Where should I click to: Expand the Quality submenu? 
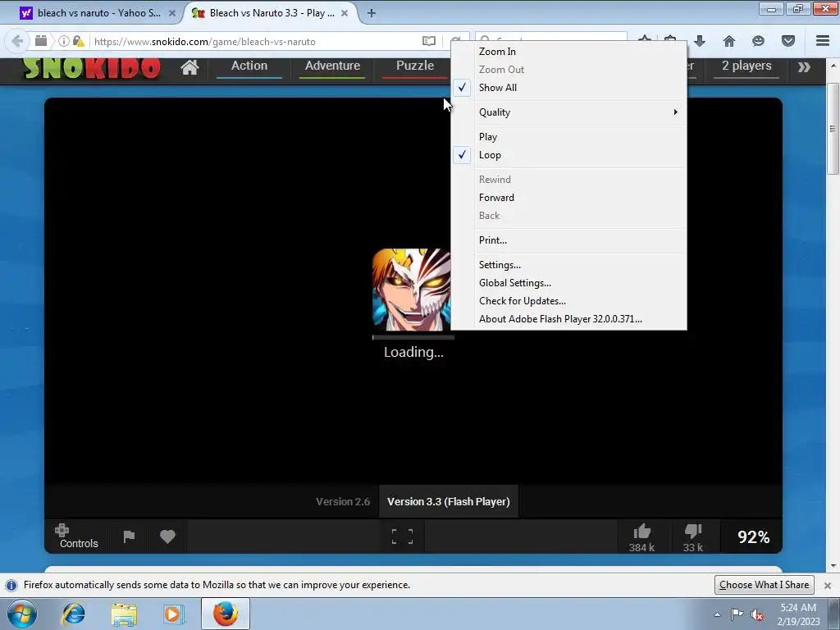pos(568,112)
